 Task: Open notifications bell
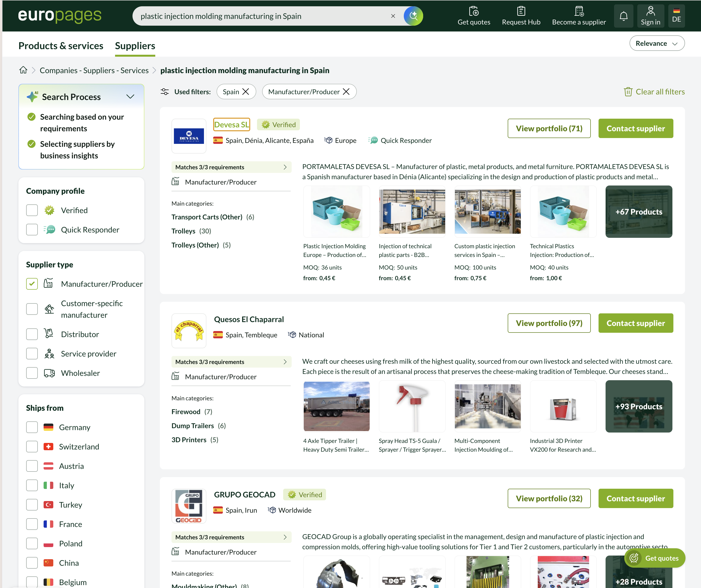click(623, 16)
